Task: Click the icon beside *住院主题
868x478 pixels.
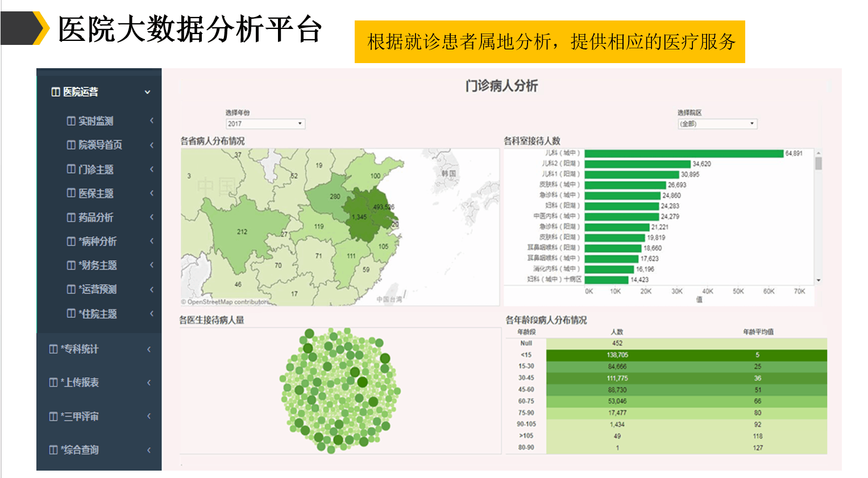Action: (x=71, y=314)
